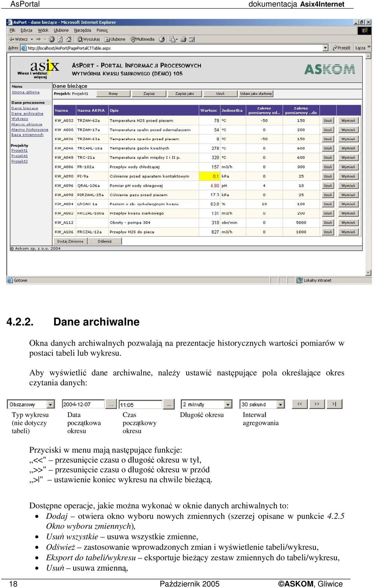The width and height of the screenshot is (374, 588).
Task: Open the Edycja menu
Action: 26,30
